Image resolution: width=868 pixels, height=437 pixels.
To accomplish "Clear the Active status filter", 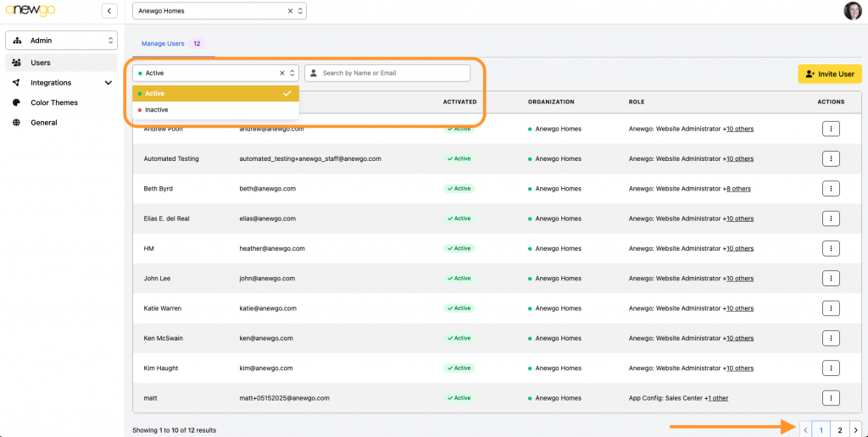I will [x=281, y=73].
